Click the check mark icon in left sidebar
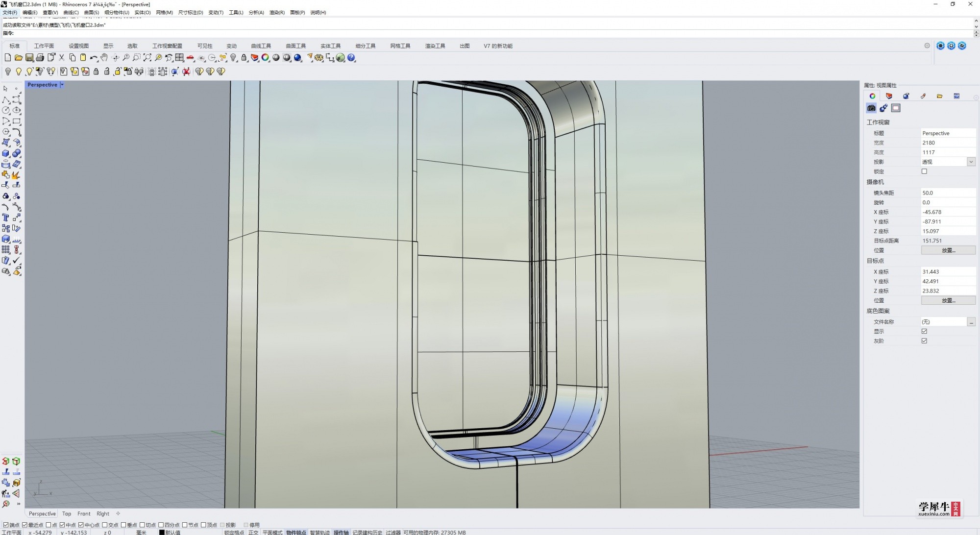 [x=17, y=260]
